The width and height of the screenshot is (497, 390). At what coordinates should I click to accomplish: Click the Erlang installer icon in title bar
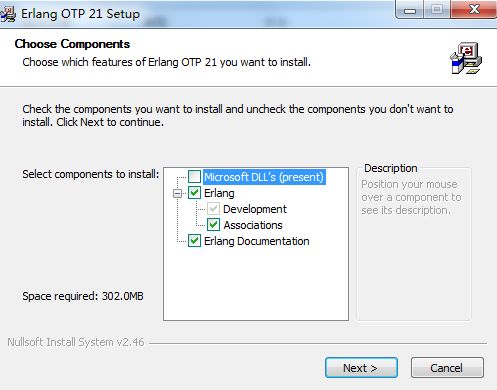(x=8, y=14)
